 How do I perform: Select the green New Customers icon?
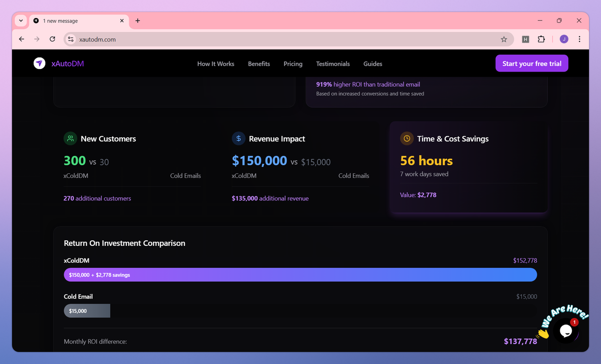pyautogui.click(x=70, y=138)
